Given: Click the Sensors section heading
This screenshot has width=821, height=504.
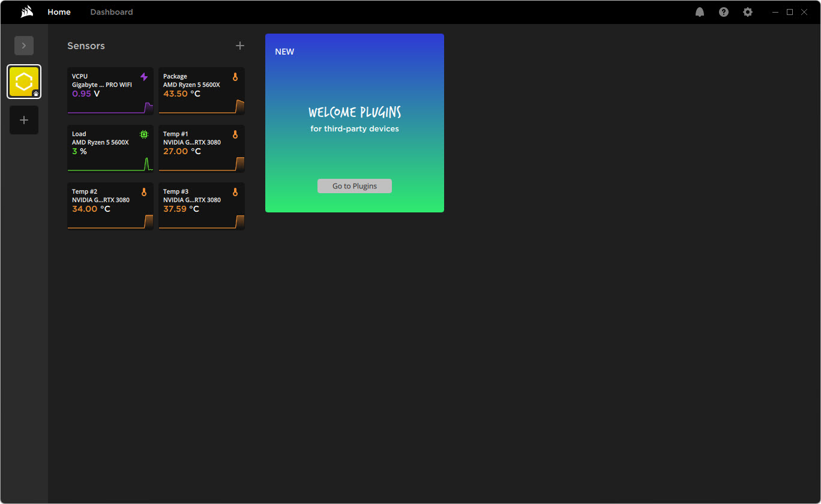Looking at the screenshot, I should click(x=86, y=46).
